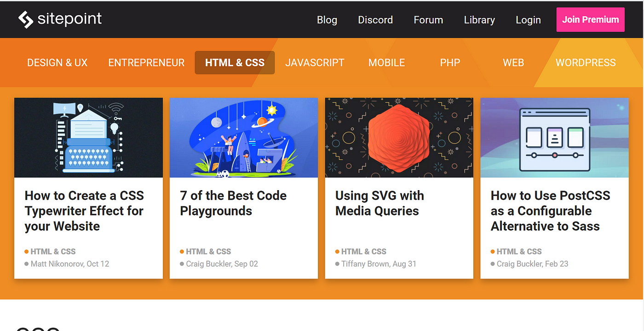Click author 'Craig Buckler, Feb 23'
This screenshot has height=331, width=644.
(x=533, y=264)
